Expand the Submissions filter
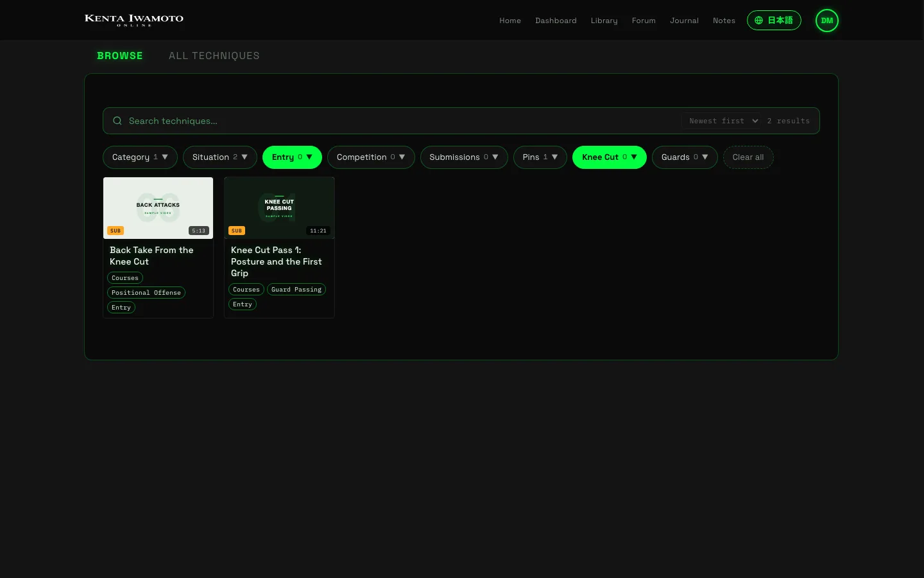This screenshot has height=578, width=924. pos(464,157)
